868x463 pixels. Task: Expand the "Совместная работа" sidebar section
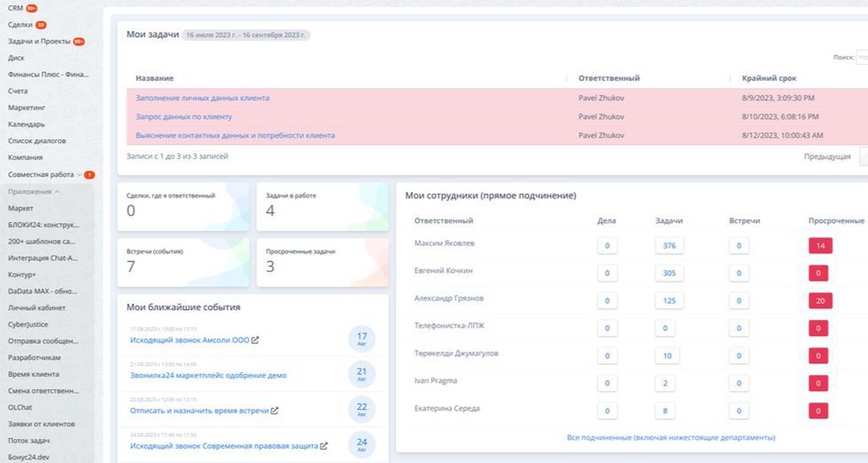(x=79, y=174)
